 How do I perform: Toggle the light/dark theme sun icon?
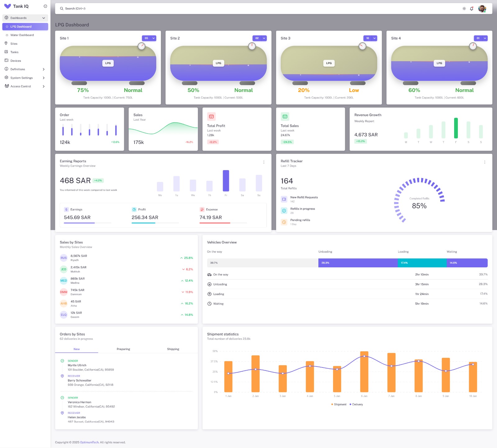[x=464, y=9]
